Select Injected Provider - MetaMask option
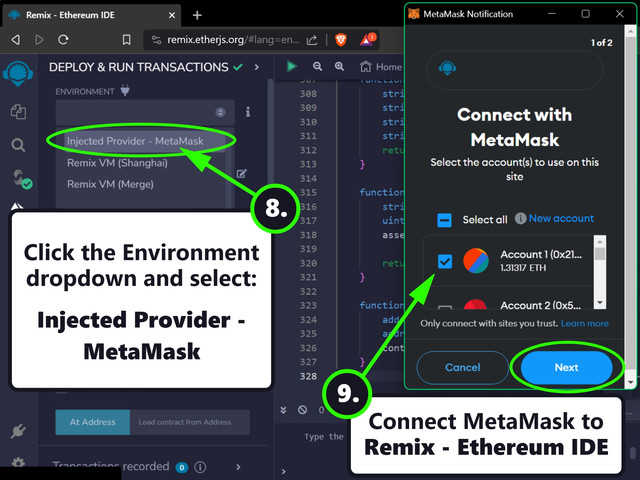This screenshot has height=480, width=640. 135,141
